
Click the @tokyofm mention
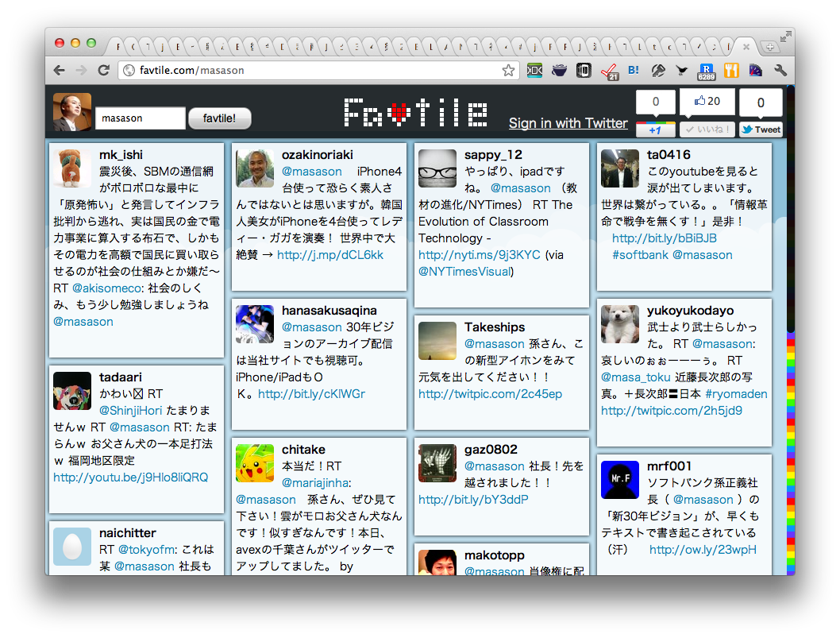pos(146,550)
